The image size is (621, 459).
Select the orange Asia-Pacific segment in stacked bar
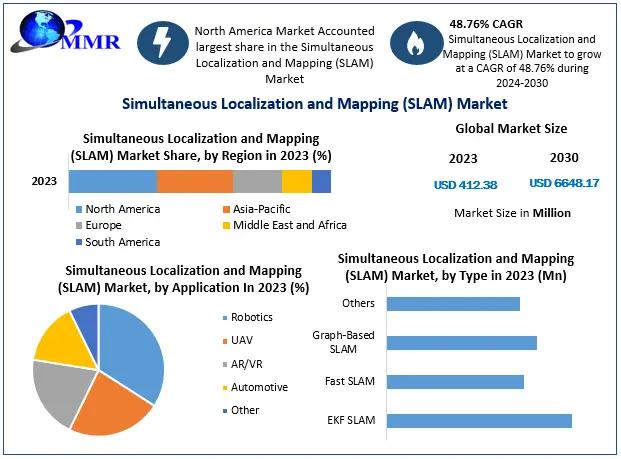pyautogui.click(x=195, y=181)
